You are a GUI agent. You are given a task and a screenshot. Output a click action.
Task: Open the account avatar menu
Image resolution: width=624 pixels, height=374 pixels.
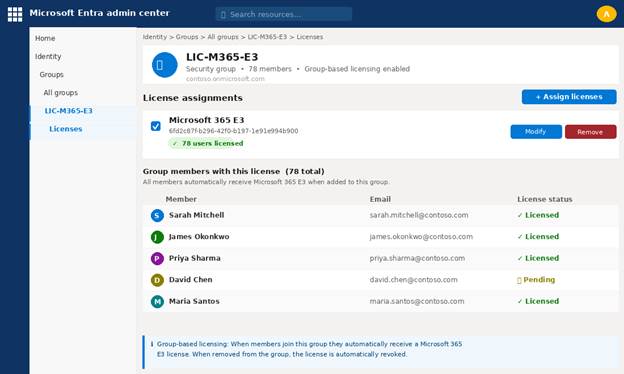pyautogui.click(x=606, y=14)
